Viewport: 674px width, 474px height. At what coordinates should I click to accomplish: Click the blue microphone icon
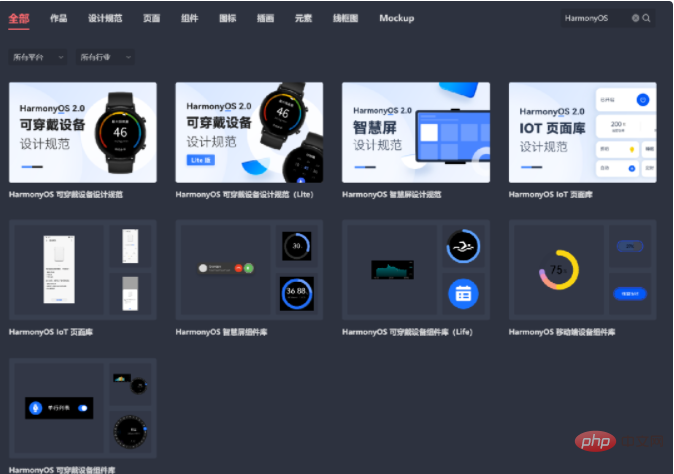coord(36,408)
